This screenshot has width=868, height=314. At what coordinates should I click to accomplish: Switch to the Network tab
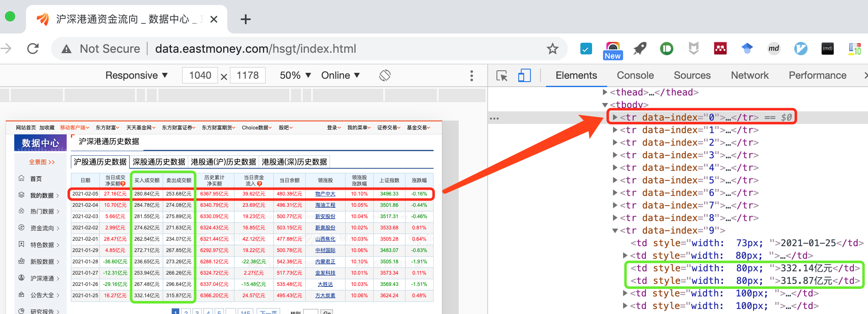click(x=749, y=75)
